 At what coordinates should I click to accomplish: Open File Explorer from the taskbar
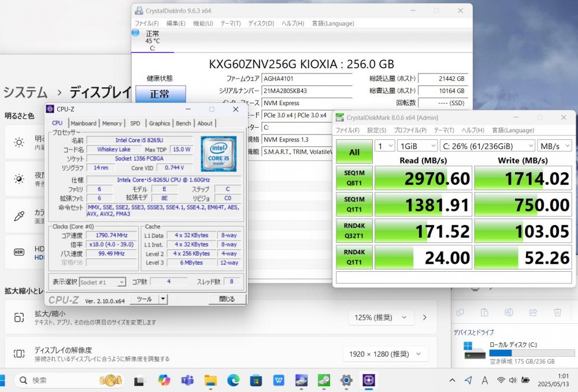click(x=210, y=380)
